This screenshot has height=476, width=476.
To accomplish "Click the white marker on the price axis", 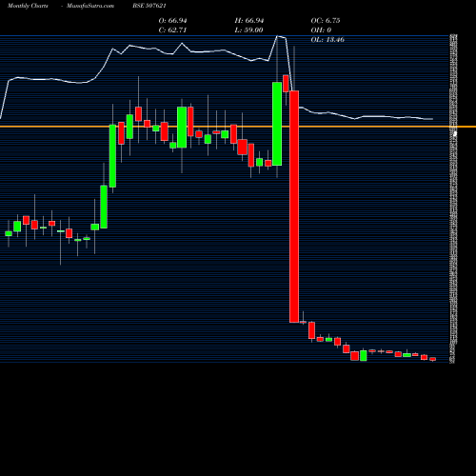I will click(455, 133).
